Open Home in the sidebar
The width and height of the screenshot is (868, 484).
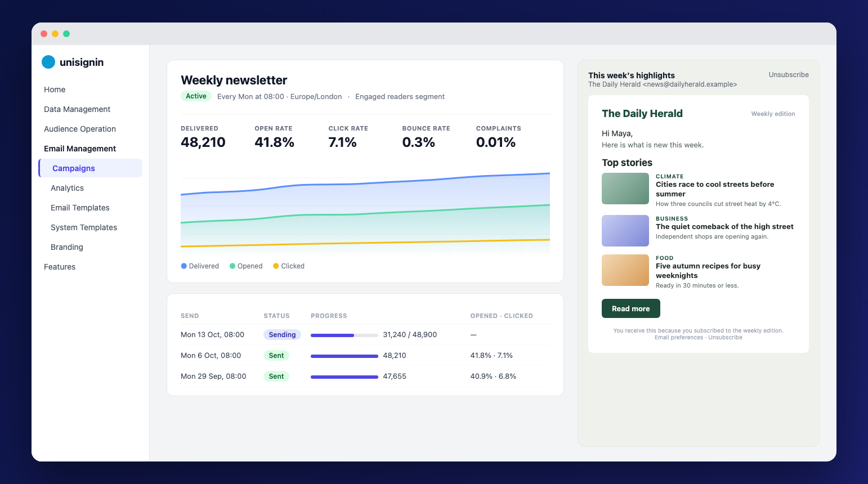click(55, 89)
